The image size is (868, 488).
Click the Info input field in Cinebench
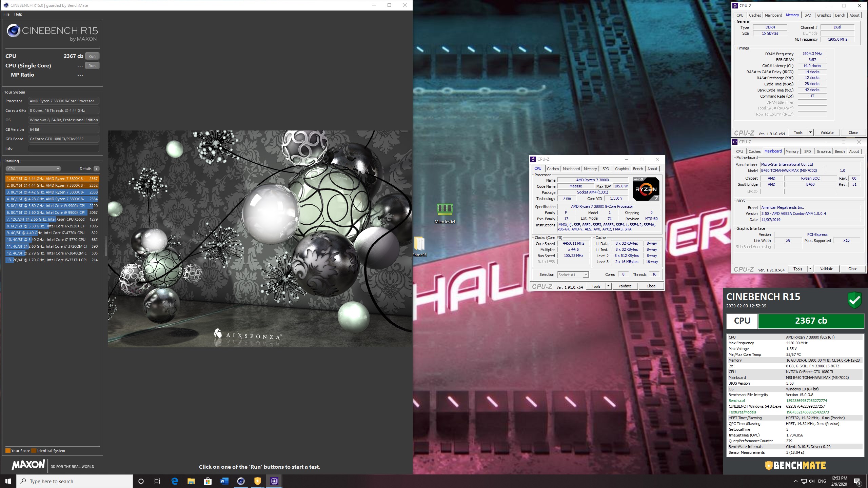click(x=64, y=148)
